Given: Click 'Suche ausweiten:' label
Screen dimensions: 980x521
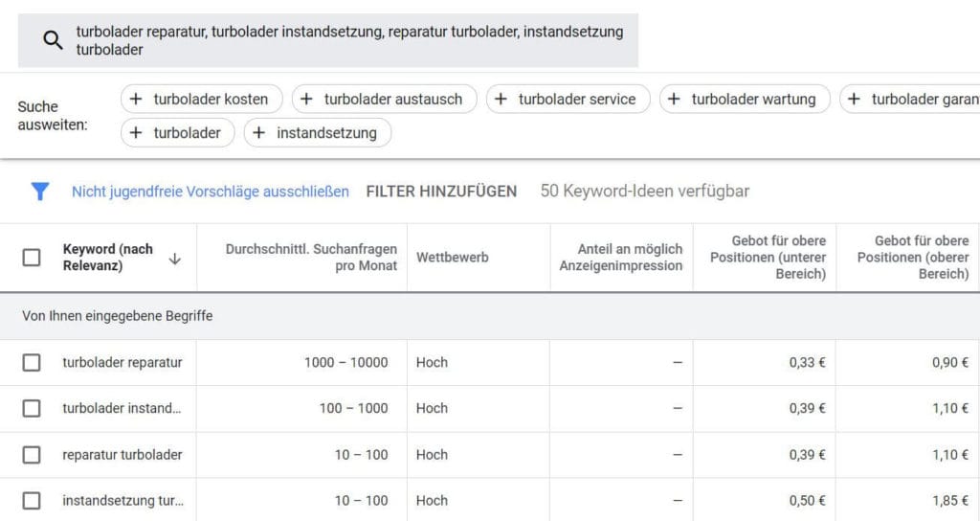Looking at the screenshot, I should pyautogui.click(x=53, y=116).
